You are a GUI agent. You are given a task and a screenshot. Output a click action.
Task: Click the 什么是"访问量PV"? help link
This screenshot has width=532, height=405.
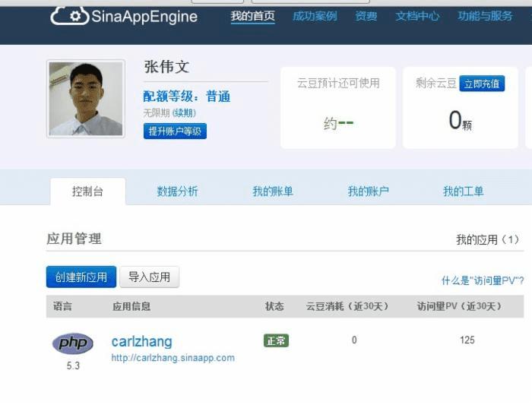pos(483,280)
